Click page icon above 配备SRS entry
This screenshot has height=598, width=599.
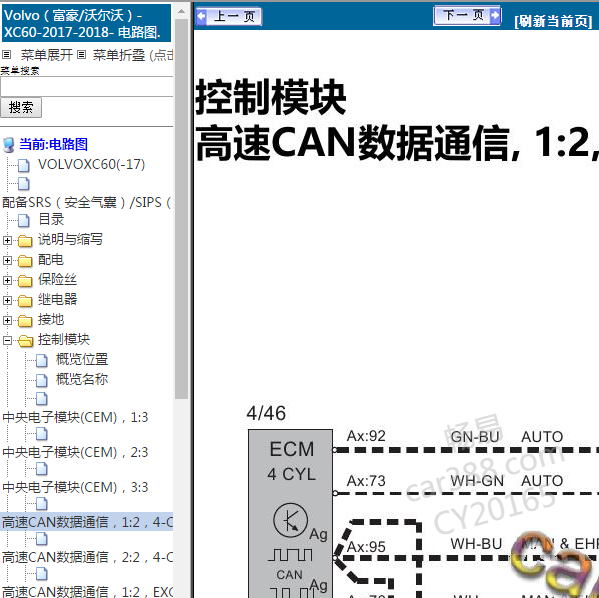point(24,184)
